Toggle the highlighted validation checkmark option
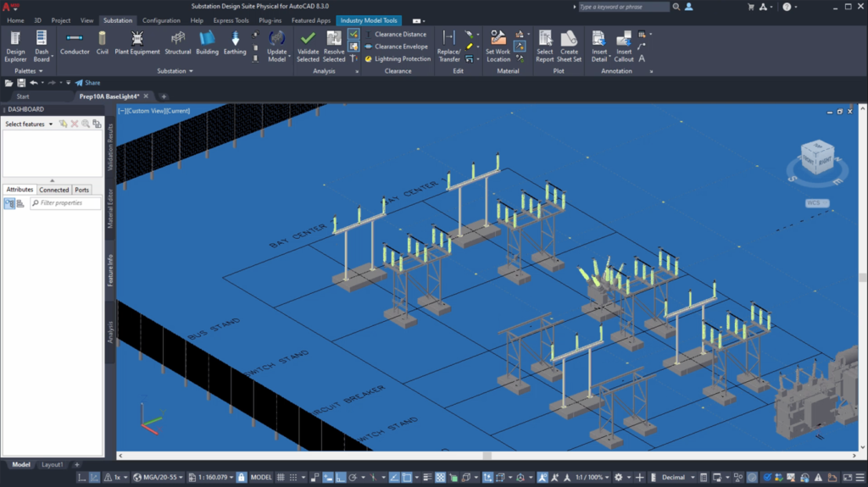This screenshot has width=868, height=487. click(x=353, y=35)
